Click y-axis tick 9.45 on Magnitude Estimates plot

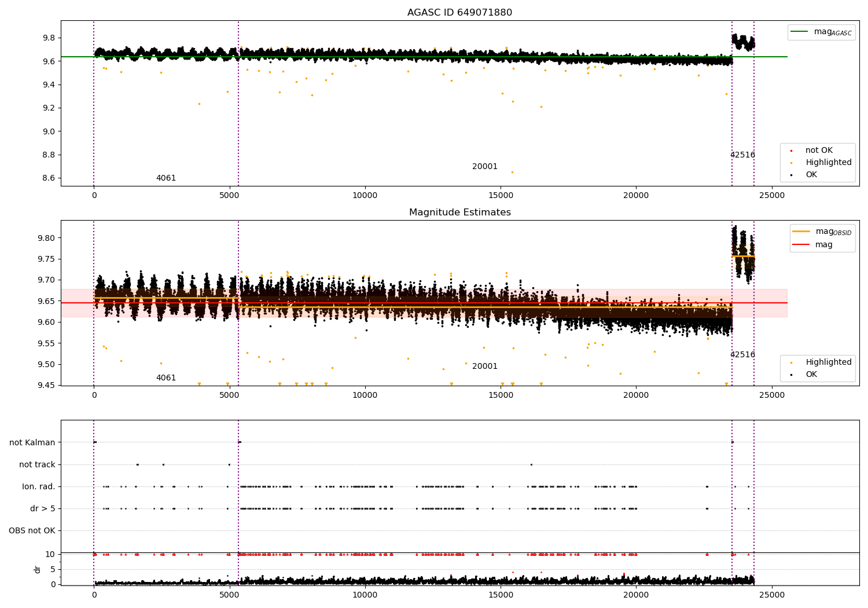coord(46,386)
